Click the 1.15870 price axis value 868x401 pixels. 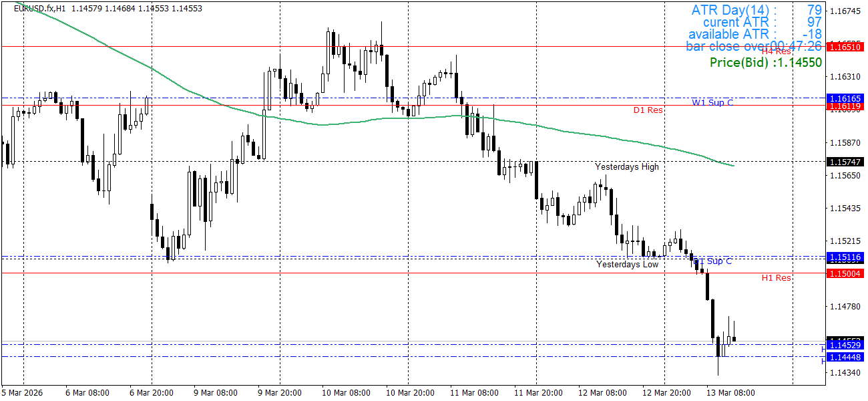pos(845,143)
